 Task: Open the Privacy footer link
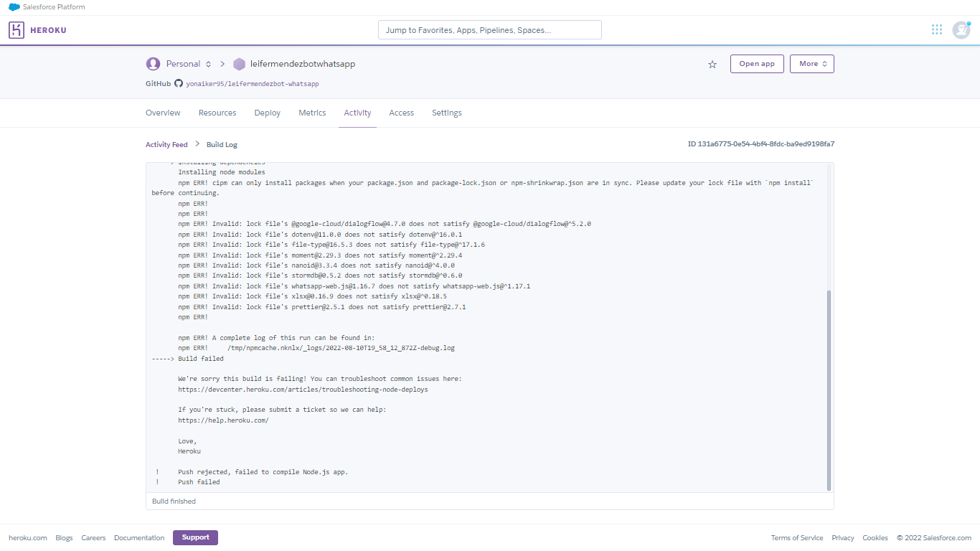[x=843, y=538]
